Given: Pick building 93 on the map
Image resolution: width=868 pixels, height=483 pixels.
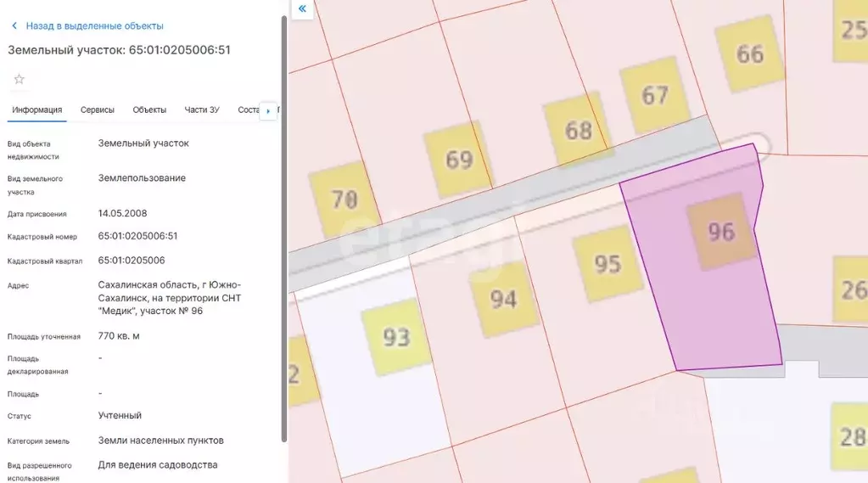Looking at the screenshot, I should [x=396, y=337].
